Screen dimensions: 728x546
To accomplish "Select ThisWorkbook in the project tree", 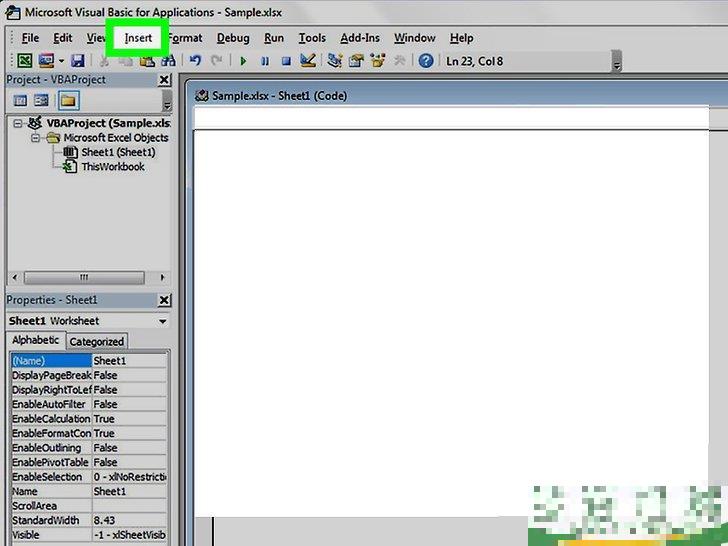I will pos(112,167).
